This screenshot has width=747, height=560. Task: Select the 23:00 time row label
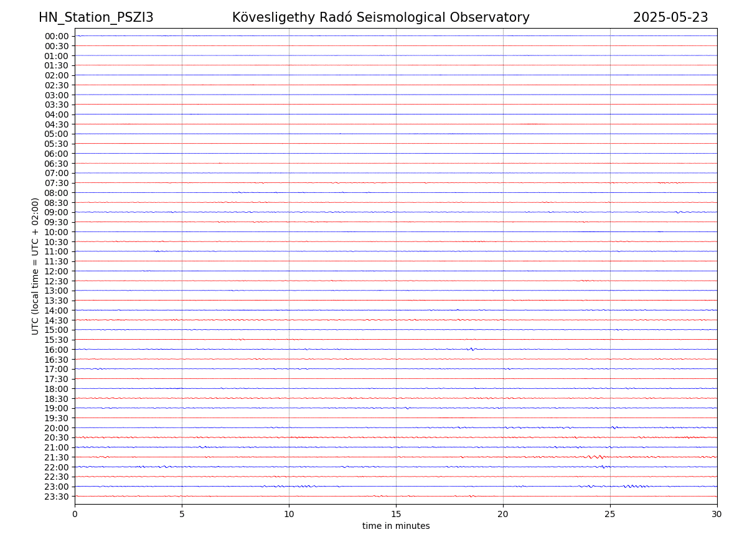[56, 487]
